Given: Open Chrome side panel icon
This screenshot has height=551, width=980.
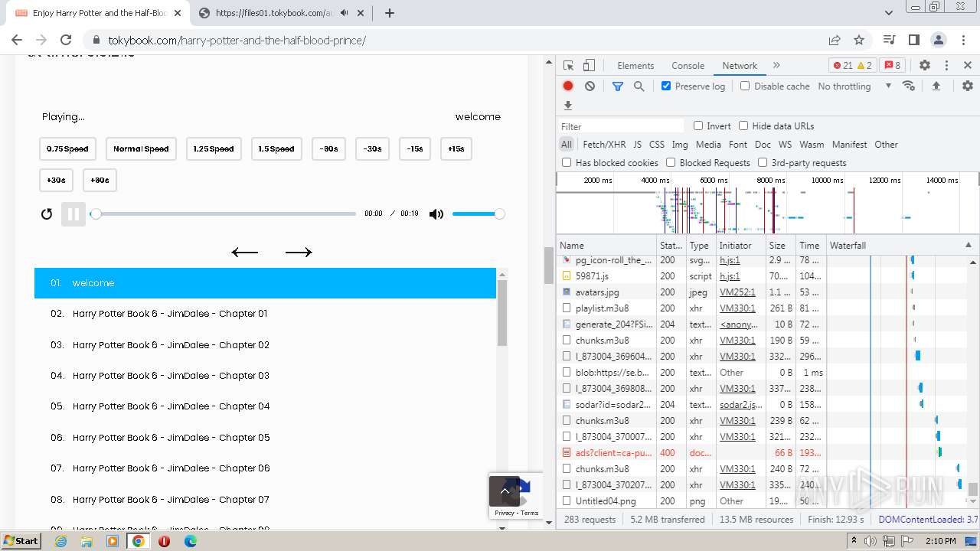Looking at the screenshot, I should point(914,40).
